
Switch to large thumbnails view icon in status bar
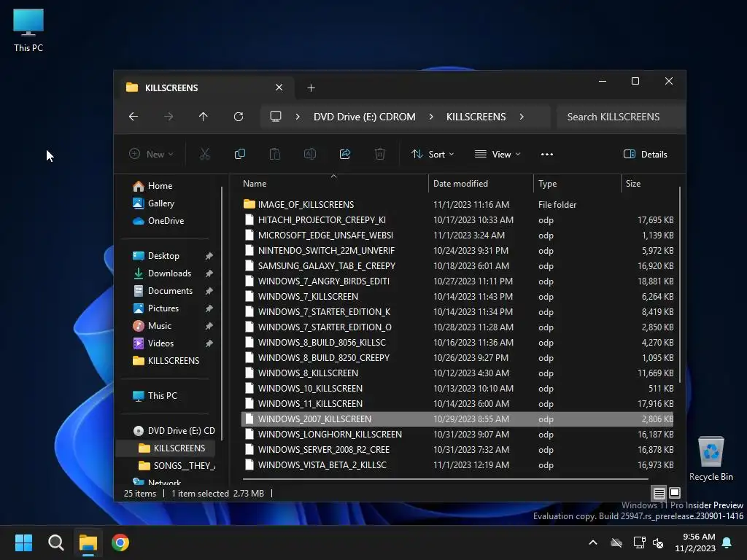(x=675, y=493)
